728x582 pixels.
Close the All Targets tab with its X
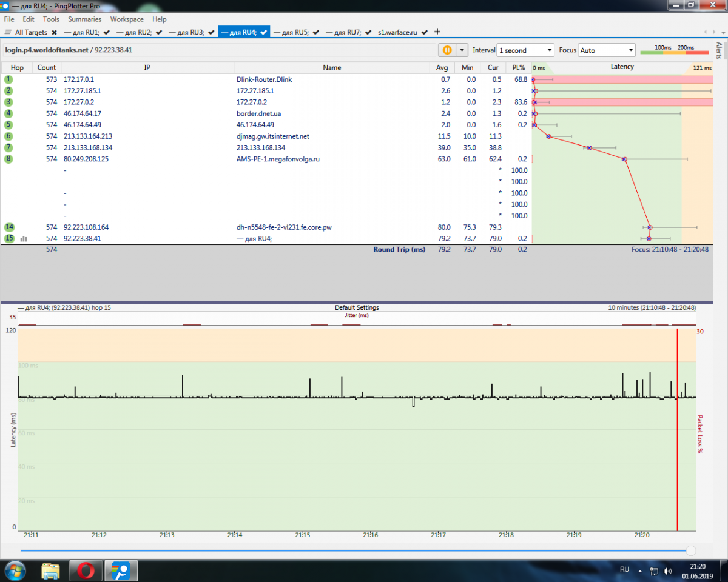[54, 32]
